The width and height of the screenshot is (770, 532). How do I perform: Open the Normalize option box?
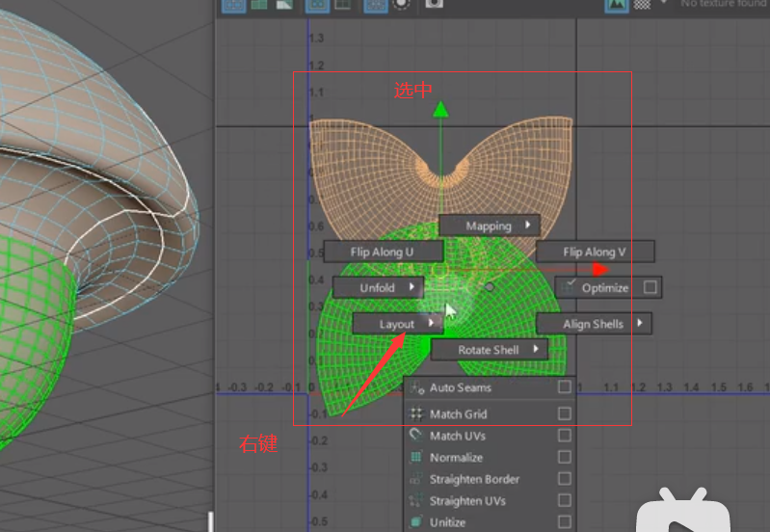(x=565, y=458)
